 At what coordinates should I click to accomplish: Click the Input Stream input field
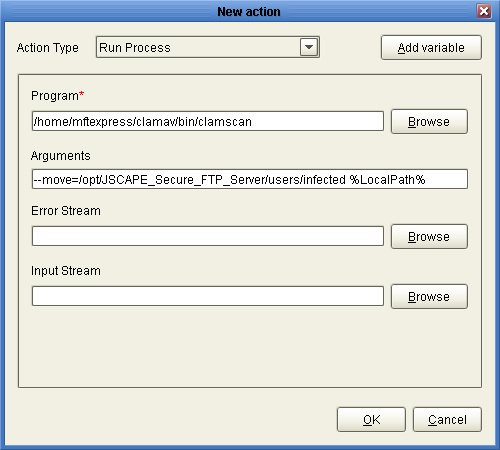[208, 296]
